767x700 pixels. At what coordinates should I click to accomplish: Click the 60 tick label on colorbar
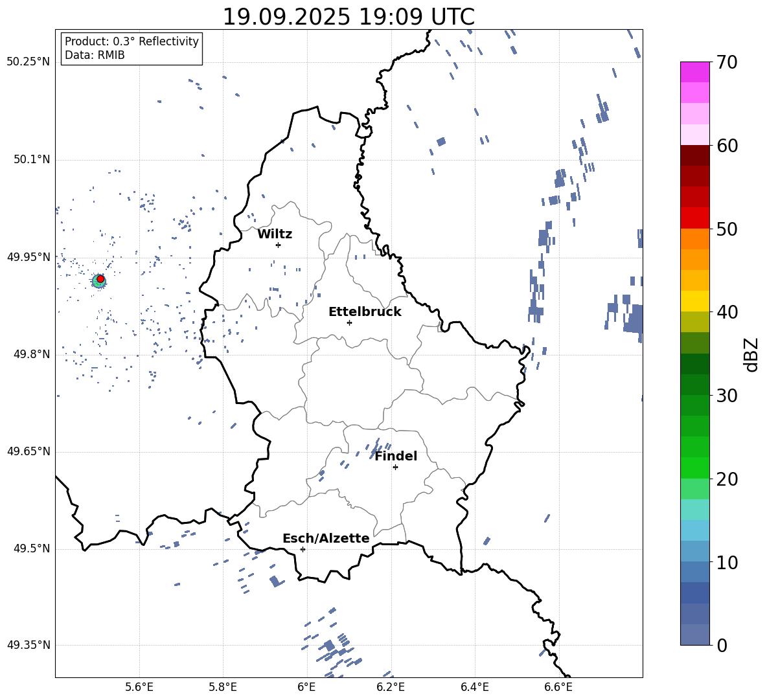point(727,146)
